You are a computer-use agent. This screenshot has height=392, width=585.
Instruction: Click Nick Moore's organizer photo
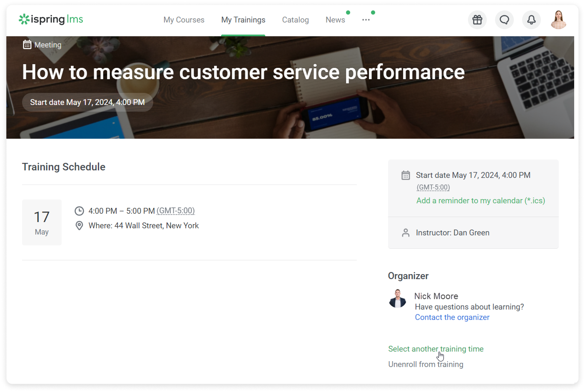(x=397, y=299)
